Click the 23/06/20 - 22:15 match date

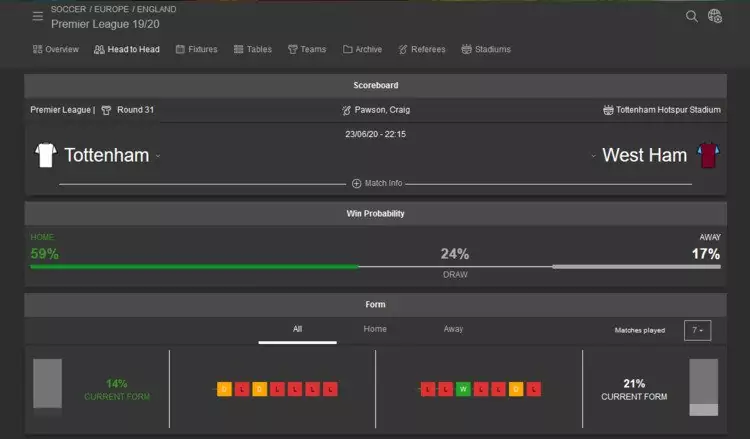(x=375, y=134)
